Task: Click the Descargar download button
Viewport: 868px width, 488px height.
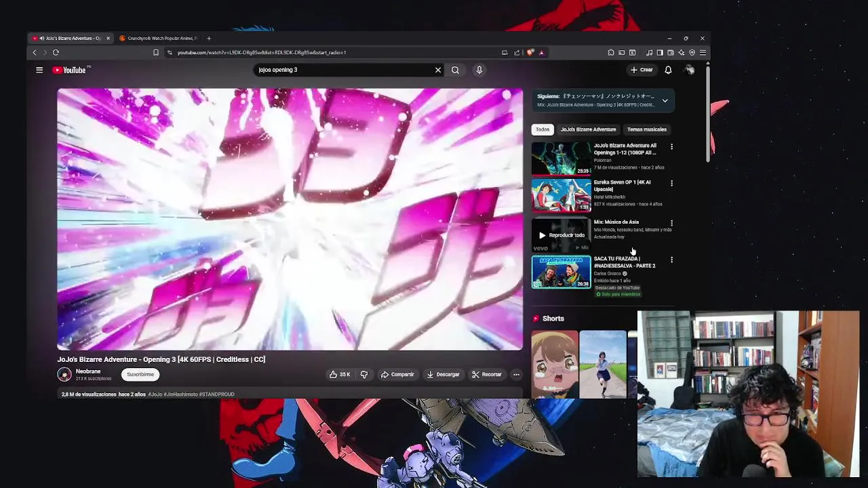Action: [x=443, y=374]
